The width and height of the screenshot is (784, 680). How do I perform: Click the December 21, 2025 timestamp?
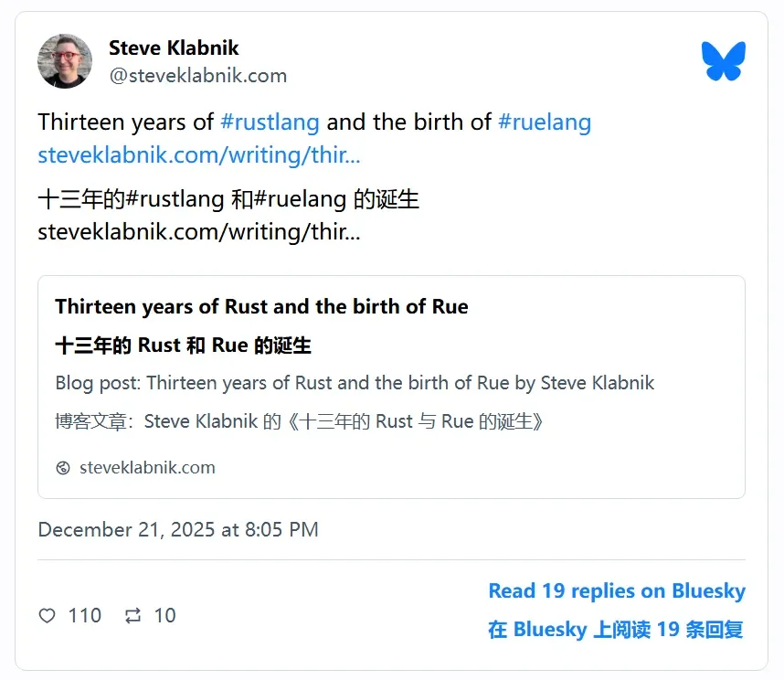click(177, 529)
